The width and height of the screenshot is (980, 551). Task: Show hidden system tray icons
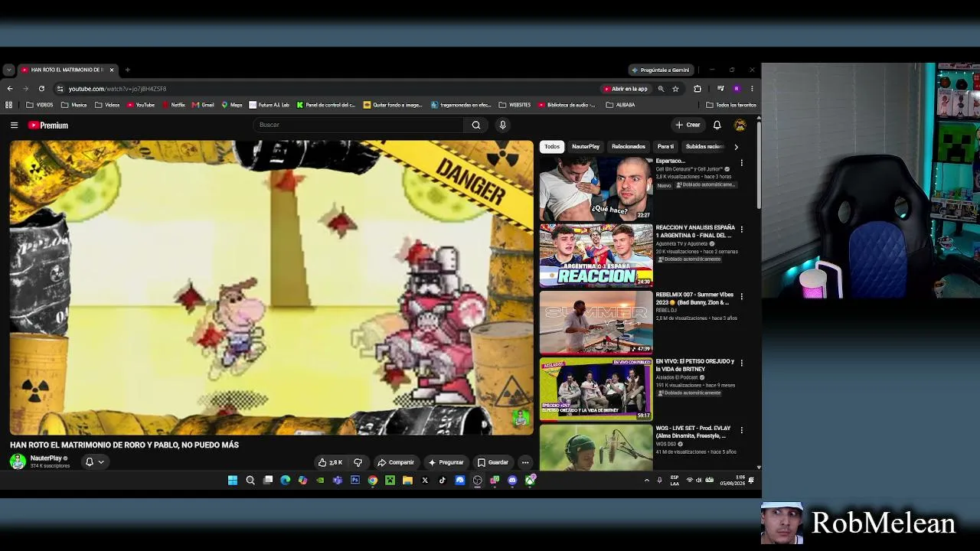tap(646, 481)
